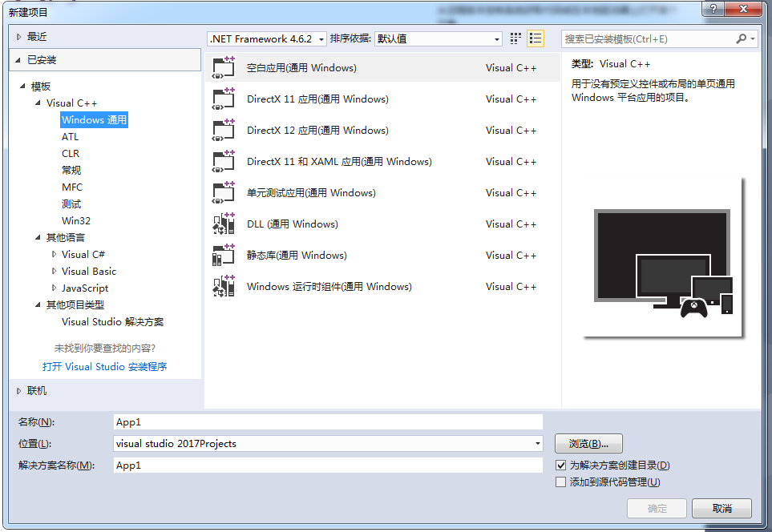Select the Windows 通用 tree item
772x532 pixels.
click(x=94, y=119)
